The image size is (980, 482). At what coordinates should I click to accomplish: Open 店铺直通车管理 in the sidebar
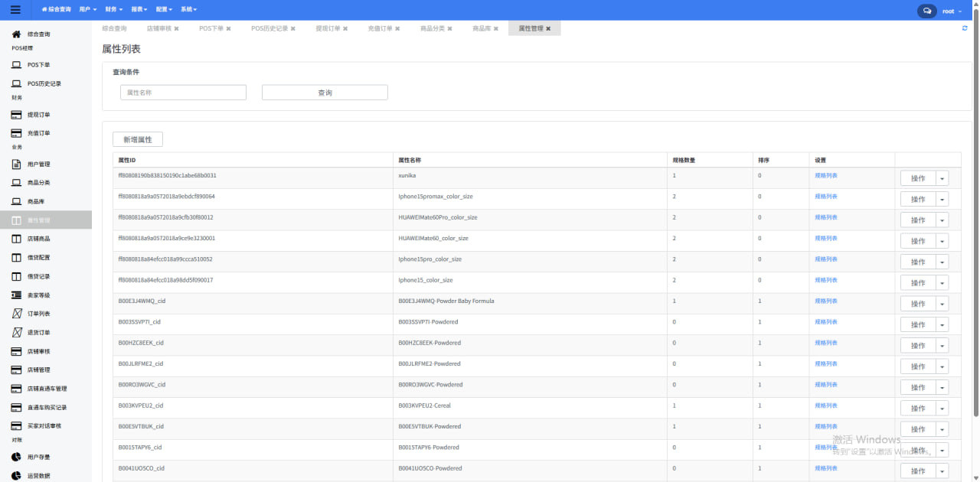pos(46,389)
